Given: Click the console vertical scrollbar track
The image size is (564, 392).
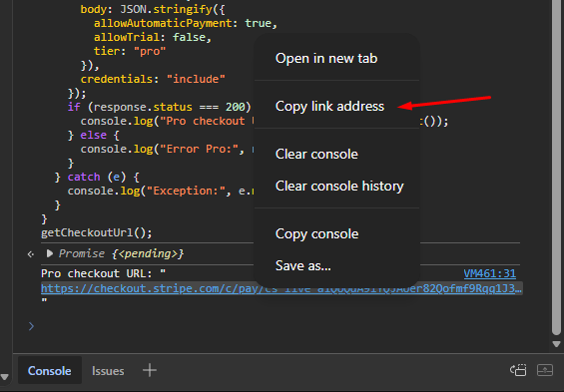Looking at the screenshot, I should coord(556,169).
